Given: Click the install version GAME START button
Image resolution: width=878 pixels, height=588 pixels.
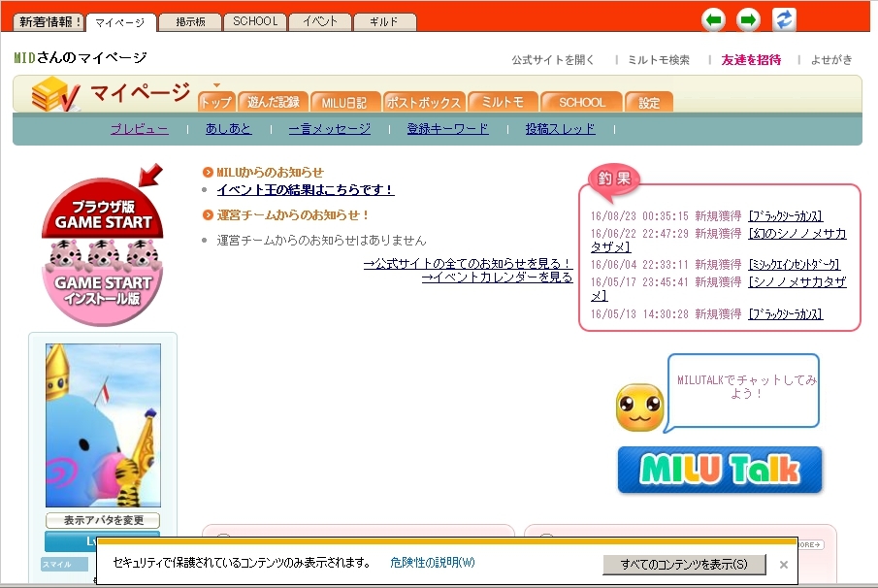Looking at the screenshot, I should [x=103, y=289].
